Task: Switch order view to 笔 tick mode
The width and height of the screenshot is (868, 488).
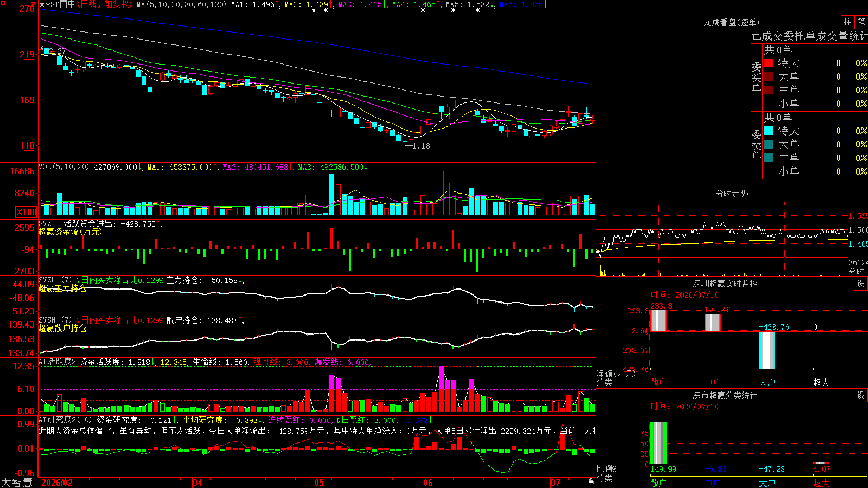Action: (x=861, y=22)
